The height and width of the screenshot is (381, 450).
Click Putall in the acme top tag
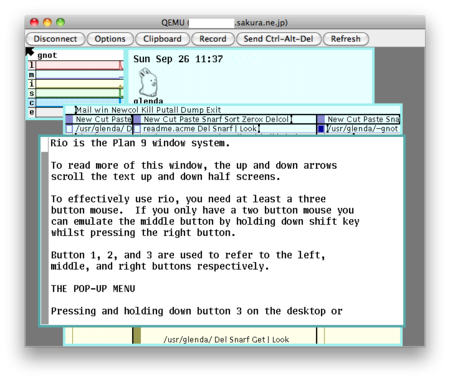coord(167,110)
